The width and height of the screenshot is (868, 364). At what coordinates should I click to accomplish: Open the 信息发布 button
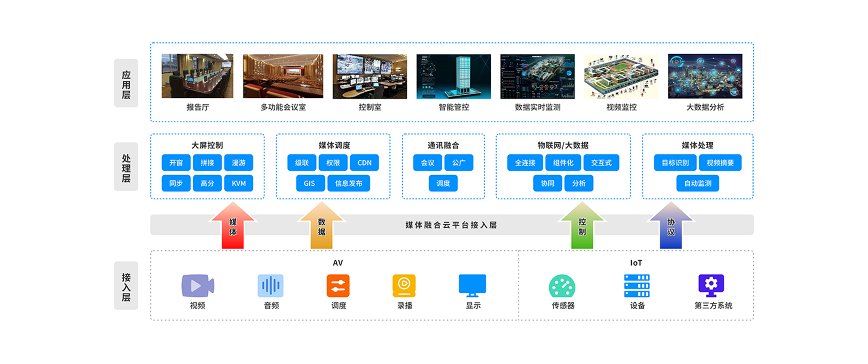click(x=349, y=183)
